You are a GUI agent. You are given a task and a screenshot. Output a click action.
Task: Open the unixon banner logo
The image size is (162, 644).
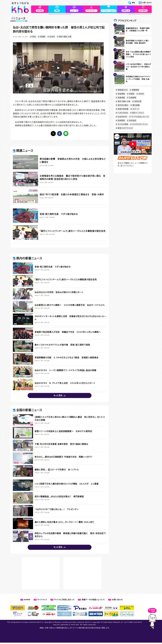click(49, 608)
